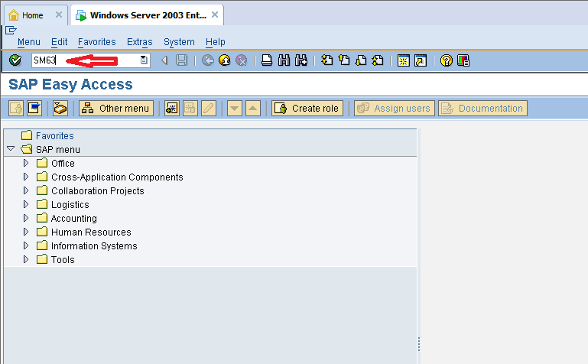Image resolution: width=588 pixels, height=364 pixels.
Task: Expand the Collaboration Projects node
Action: pos(26,190)
